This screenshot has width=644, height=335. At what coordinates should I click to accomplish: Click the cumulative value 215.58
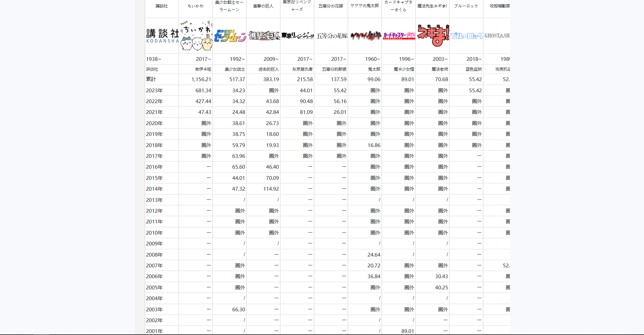305,79
